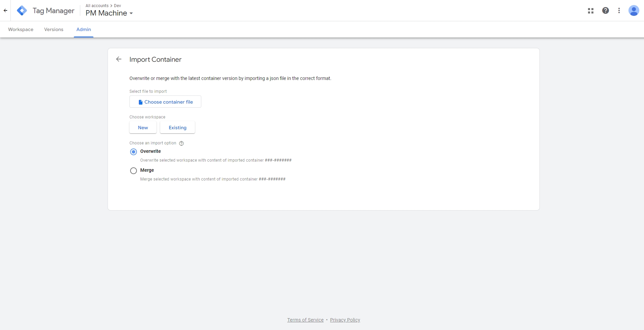Open the three-dot more options menu
This screenshot has height=330, width=644.
pos(619,10)
